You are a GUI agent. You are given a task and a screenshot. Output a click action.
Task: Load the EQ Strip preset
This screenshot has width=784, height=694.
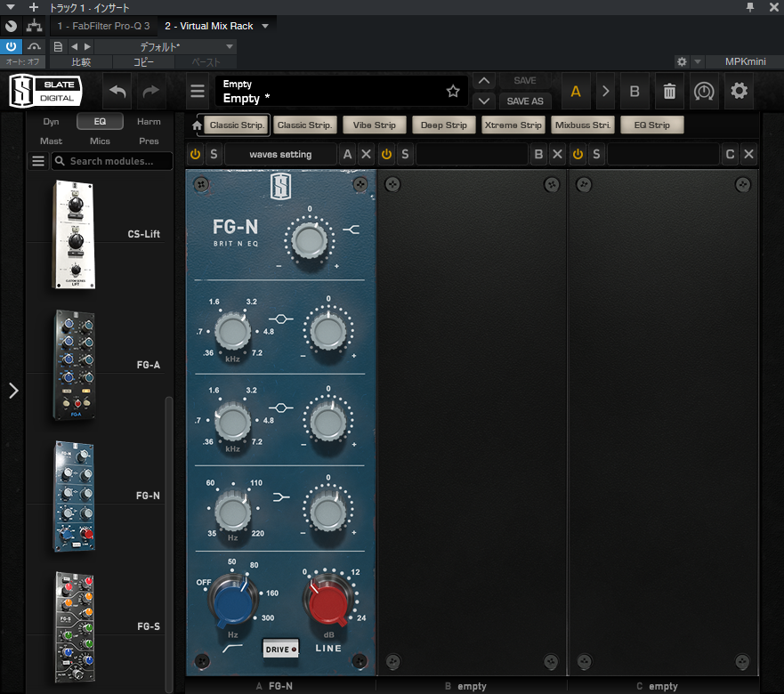pyautogui.click(x=652, y=125)
